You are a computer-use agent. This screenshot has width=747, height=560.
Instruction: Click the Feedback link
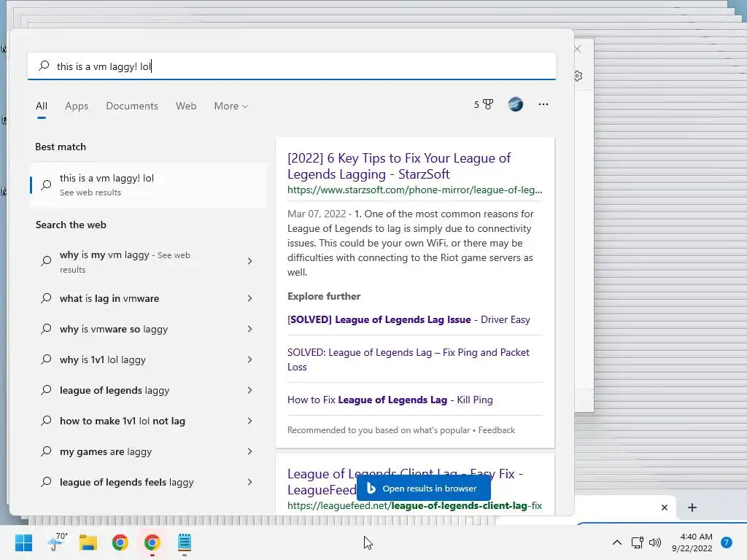pos(496,430)
